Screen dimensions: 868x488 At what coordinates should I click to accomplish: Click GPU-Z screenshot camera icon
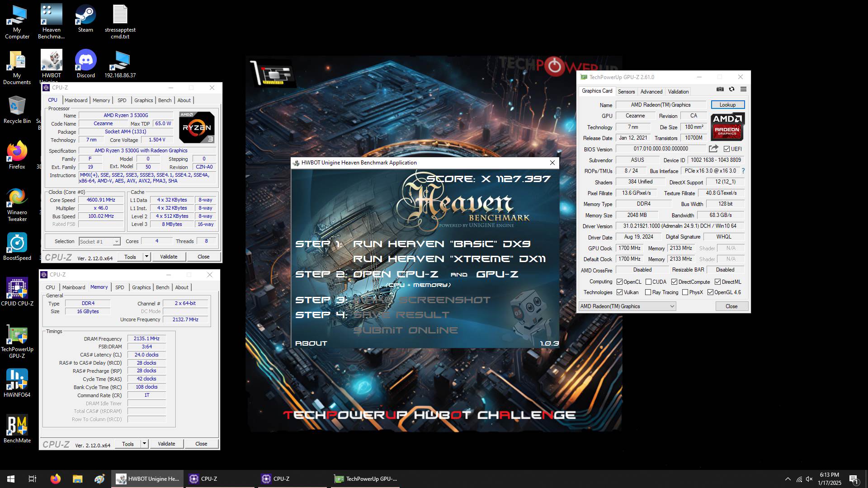(x=720, y=89)
